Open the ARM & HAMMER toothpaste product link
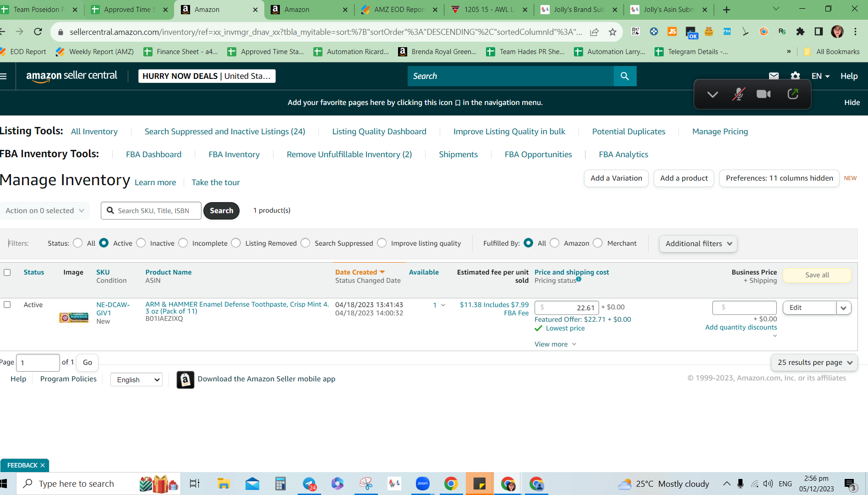 coord(237,308)
